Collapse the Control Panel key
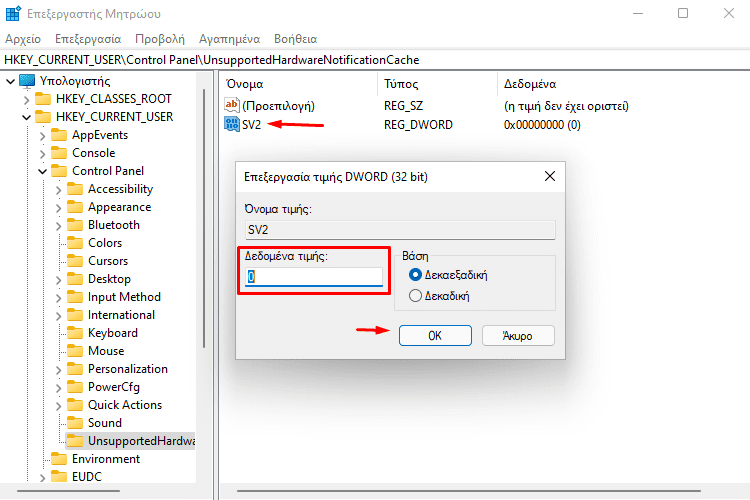Screen dimensions: 750x500 [x=42, y=171]
